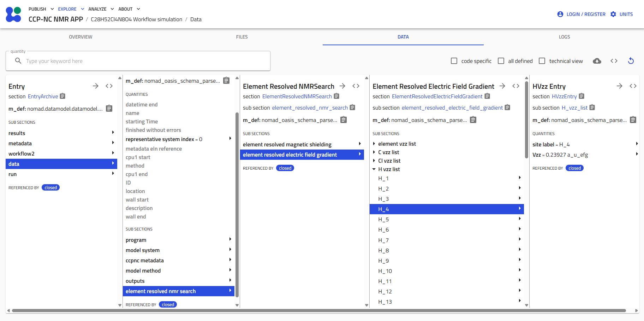Expand the Cl vzz list
The image size is (644, 321).
tap(374, 160)
